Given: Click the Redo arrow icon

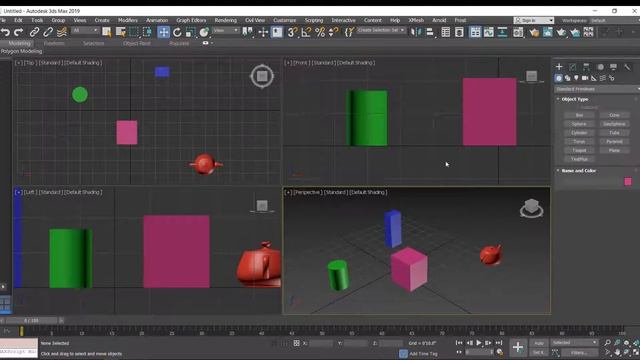Looking at the screenshot, I should 18,32.
